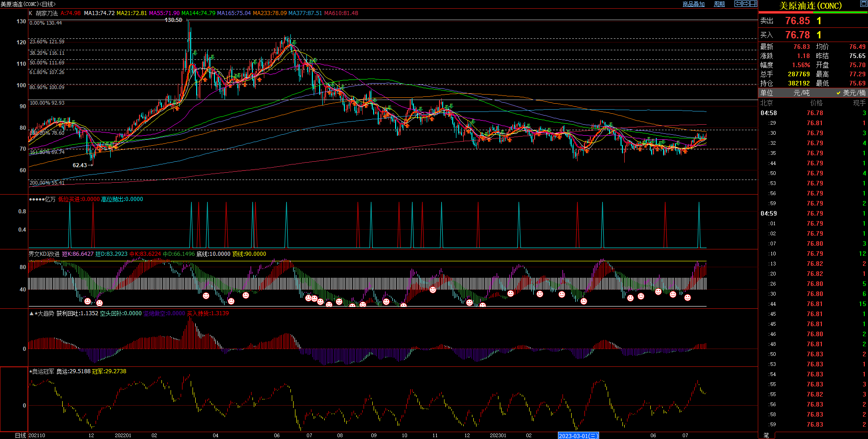Click the 2023-03-01 date marker on timeline
868x439 pixels.
(578, 436)
